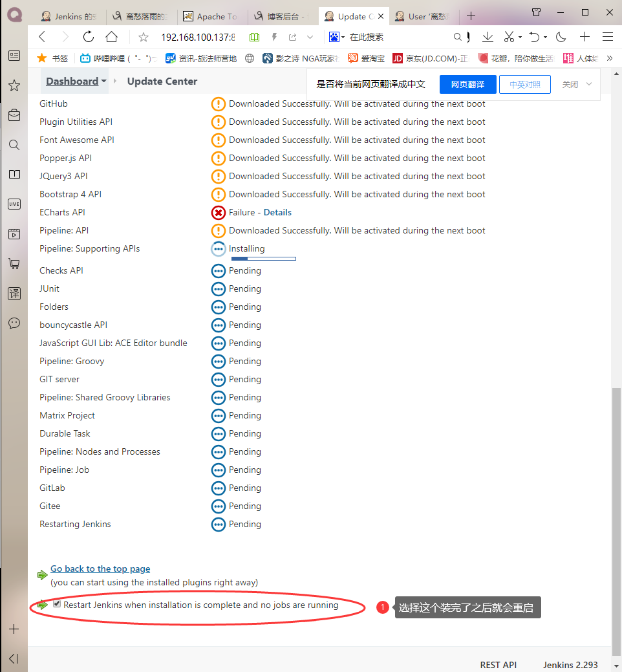Dismiss translation prompt with 关闭
This screenshot has height=672, width=622.
[x=570, y=85]
